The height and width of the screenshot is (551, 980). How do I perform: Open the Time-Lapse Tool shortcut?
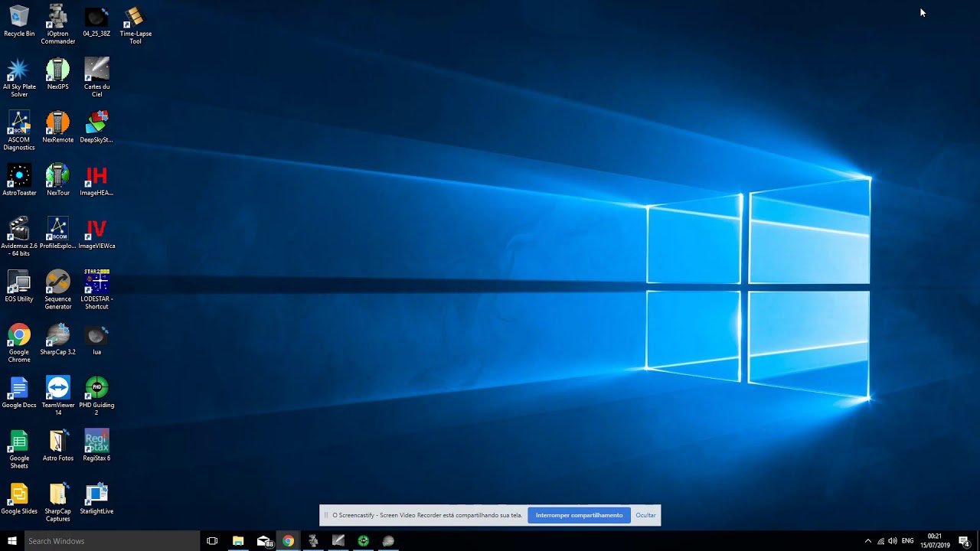pyautogui.click(x=136, y=24)
